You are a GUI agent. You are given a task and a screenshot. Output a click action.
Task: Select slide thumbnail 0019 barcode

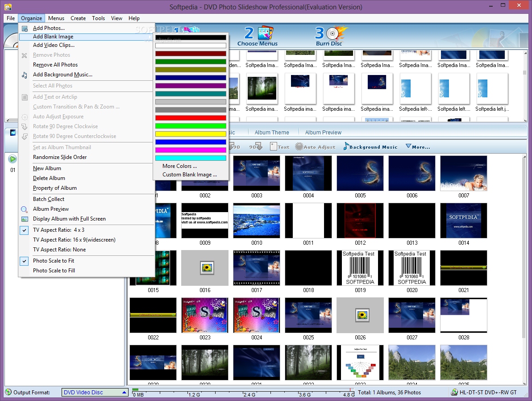coord(360,268)
